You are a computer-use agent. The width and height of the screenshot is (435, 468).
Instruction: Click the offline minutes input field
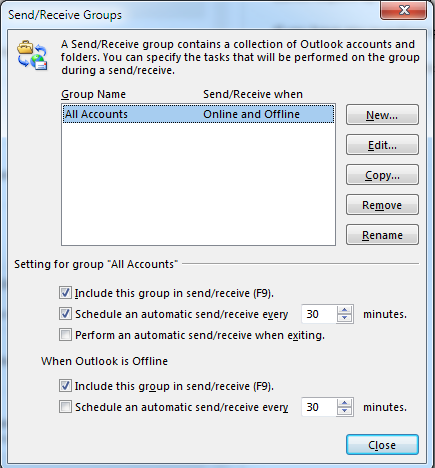[319, 407]
